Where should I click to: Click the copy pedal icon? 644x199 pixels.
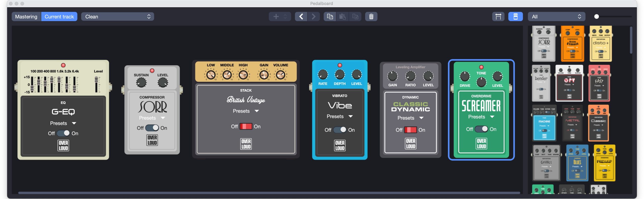click(330, 17)
